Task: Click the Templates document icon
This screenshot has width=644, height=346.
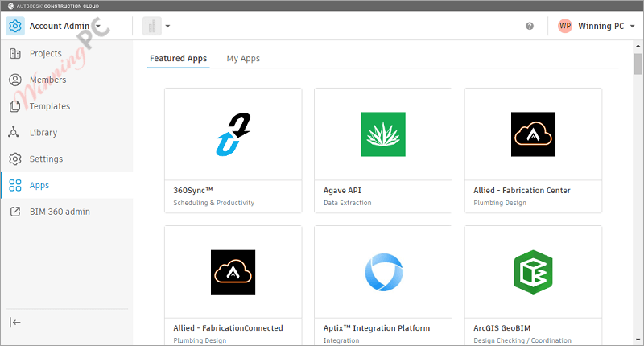Action: [15, 106]
